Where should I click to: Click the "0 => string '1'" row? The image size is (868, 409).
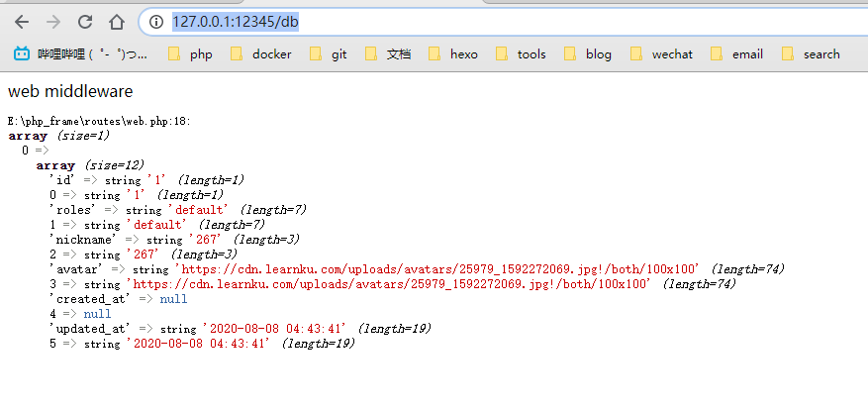pos(137,195)
